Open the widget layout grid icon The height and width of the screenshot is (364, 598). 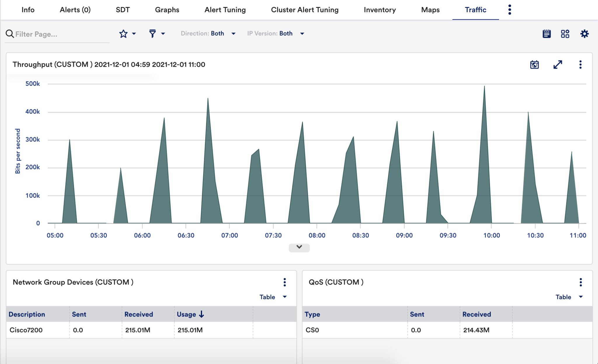[565, 34]
